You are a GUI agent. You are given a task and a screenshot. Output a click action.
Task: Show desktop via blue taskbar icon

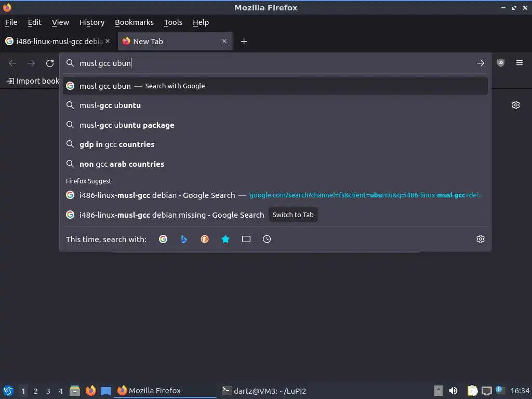(106, 391)
